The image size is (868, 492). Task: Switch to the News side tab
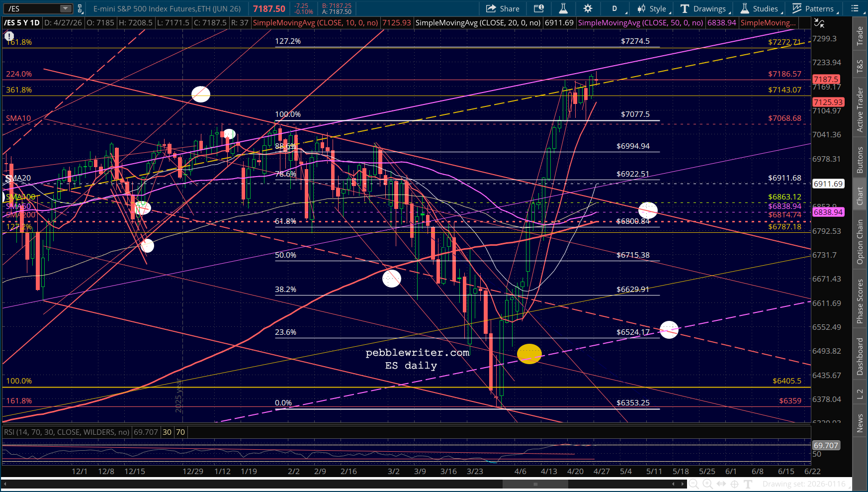(x=860, y=423)
